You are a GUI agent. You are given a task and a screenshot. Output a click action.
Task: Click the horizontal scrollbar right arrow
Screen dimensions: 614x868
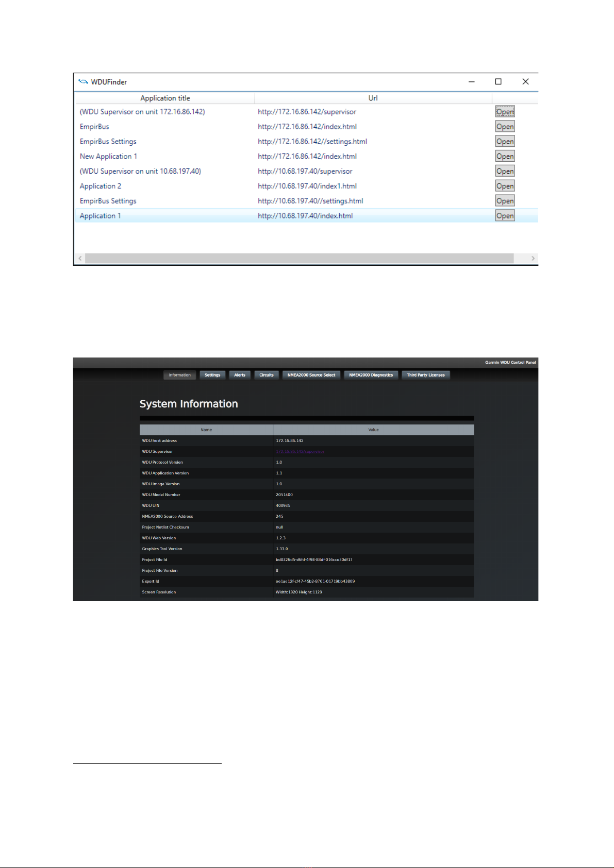[533, 258]
